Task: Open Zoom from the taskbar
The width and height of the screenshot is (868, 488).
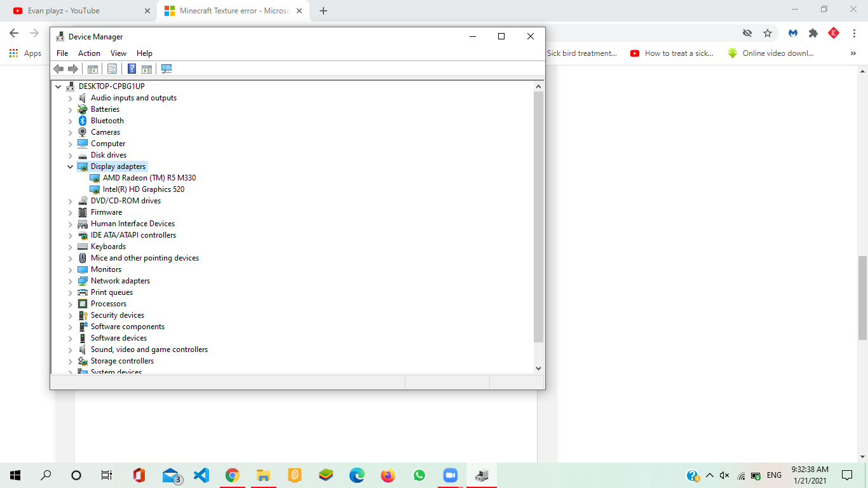Action: [x=450, y=475]
